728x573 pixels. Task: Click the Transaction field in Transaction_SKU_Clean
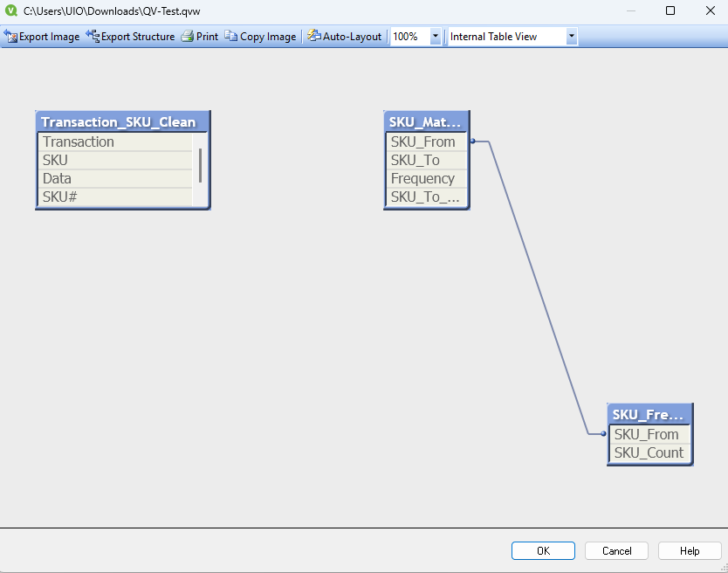pyautogui.click(x=114, y=142)
